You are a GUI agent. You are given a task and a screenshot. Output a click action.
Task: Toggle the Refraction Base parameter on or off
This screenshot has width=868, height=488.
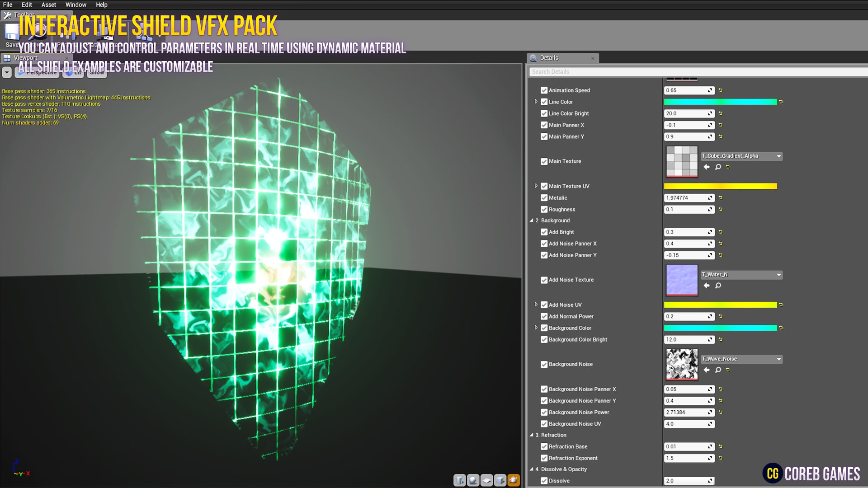pos(544,446)
